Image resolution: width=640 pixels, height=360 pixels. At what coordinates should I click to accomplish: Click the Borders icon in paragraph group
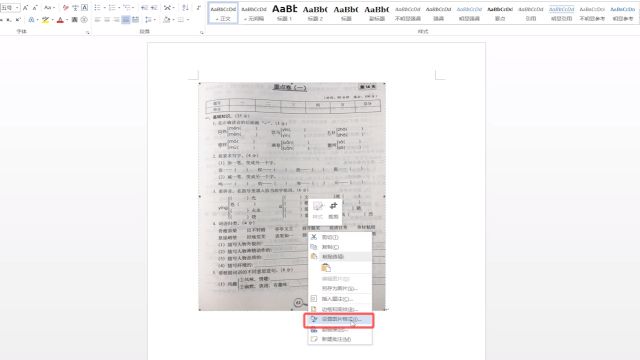(180, 20)
